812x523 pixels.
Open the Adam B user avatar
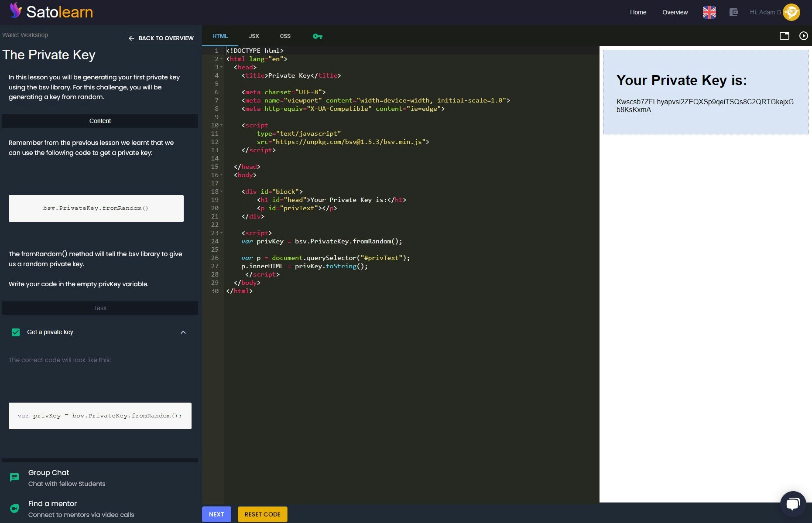coord(791,12)
